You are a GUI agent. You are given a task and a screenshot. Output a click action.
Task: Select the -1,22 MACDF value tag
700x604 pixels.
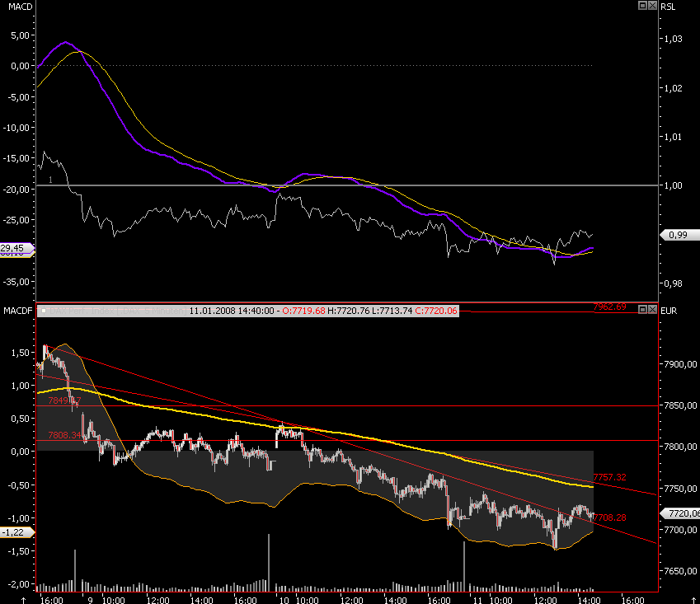[x=16, y=532]
